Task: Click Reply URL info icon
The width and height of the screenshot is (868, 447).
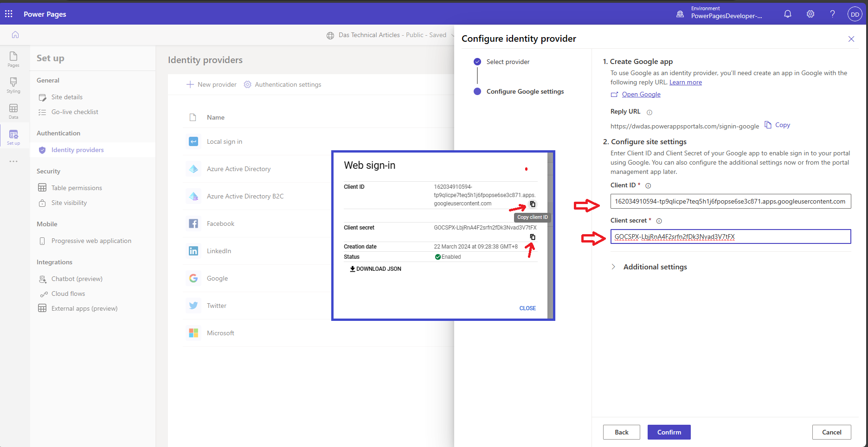Action: coord(649,112)
